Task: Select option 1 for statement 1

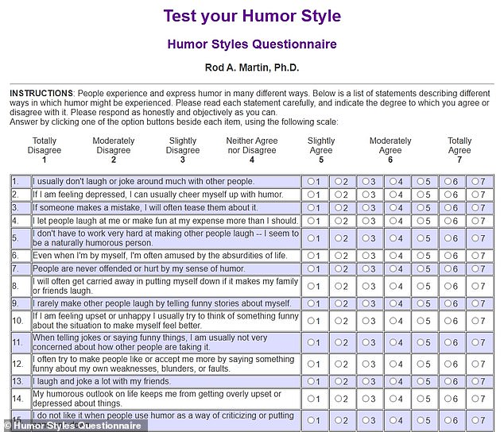Action: tap(311, 182)
